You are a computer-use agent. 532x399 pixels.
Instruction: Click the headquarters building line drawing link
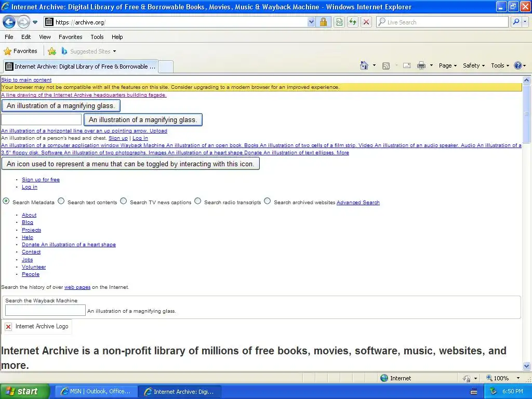pos(84,95)
